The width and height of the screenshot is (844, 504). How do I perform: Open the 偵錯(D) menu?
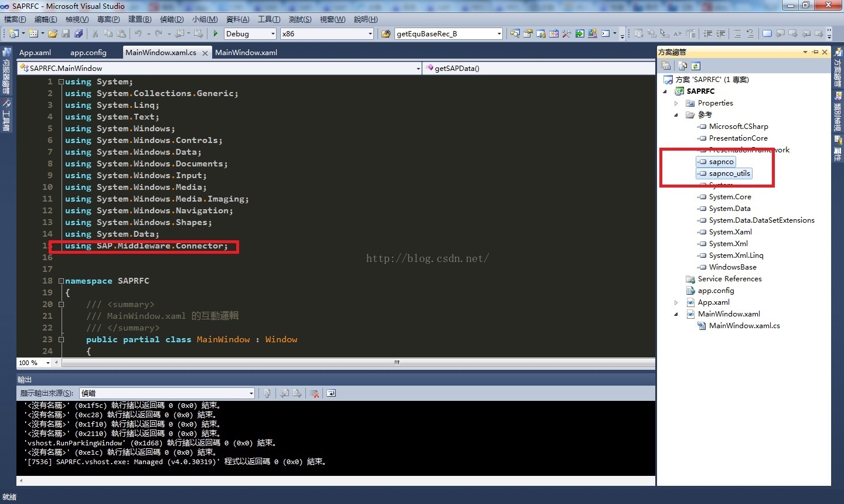pyautogui.click(x=172, y=19)
